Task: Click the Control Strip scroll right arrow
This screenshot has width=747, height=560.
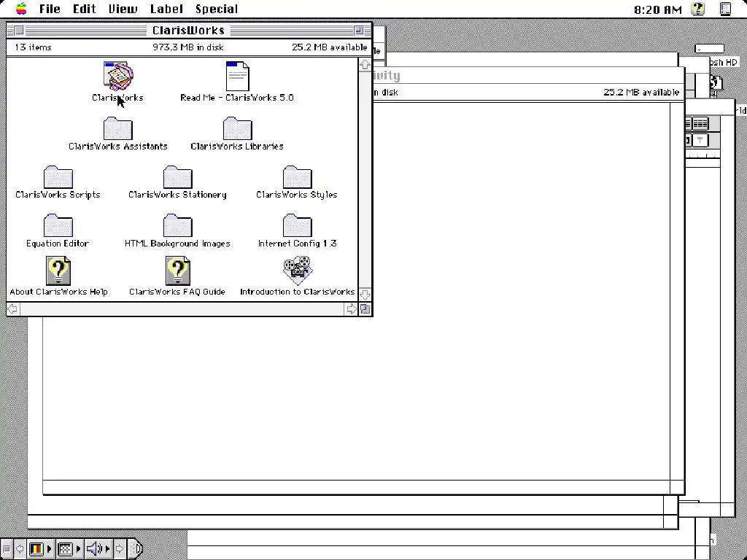Action: (120, 548)
